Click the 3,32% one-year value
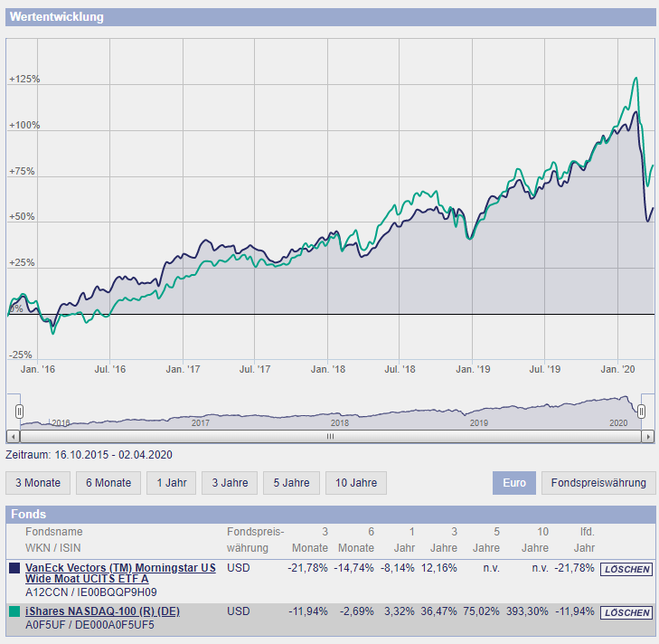This screenshot has height=644, width=659. [400, 611]
